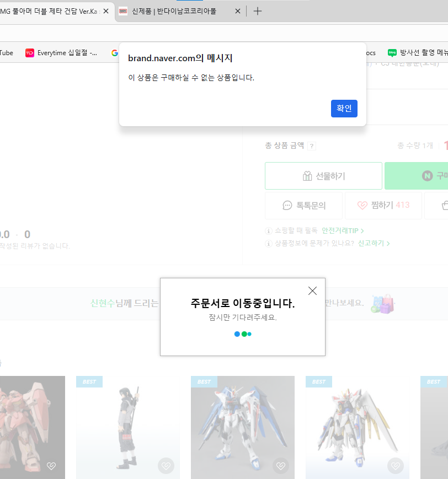
Task: Close the 주문서로 이동중입니다 popup
Action: click(x=312, y=290)
